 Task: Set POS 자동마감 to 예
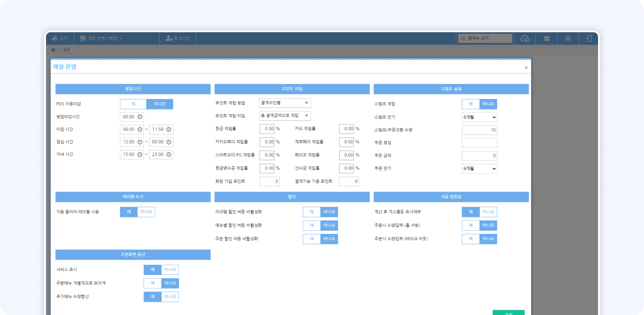click(x=133, y=104)
